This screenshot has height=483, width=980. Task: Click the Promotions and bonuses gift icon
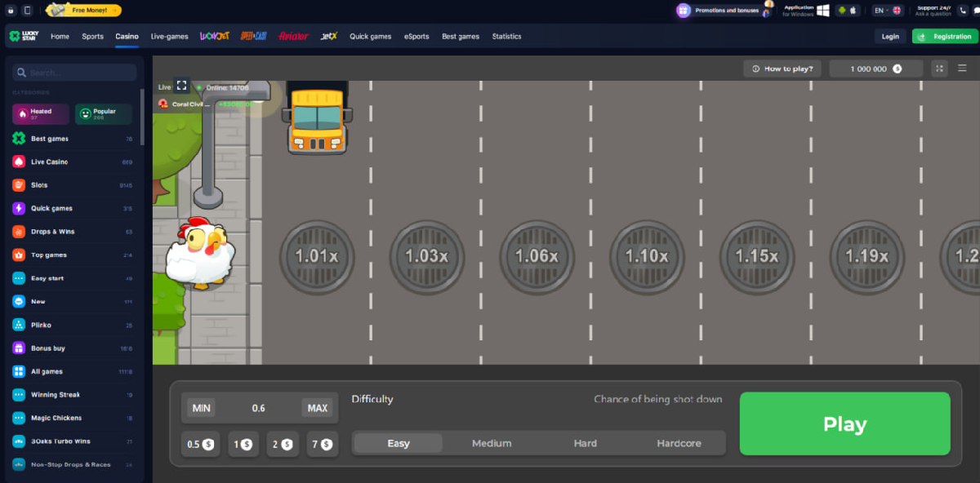click(x=684, y=11)
